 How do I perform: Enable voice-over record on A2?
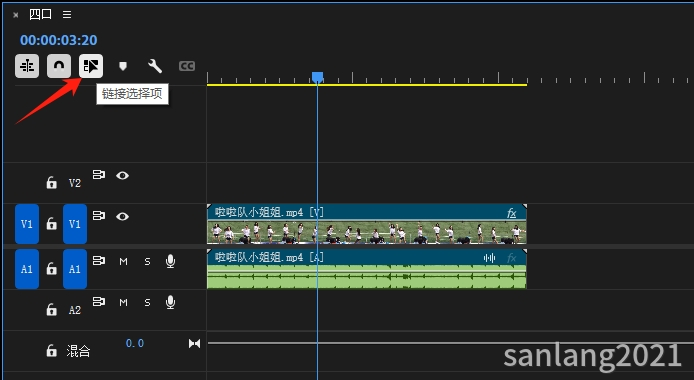point(170,302)
